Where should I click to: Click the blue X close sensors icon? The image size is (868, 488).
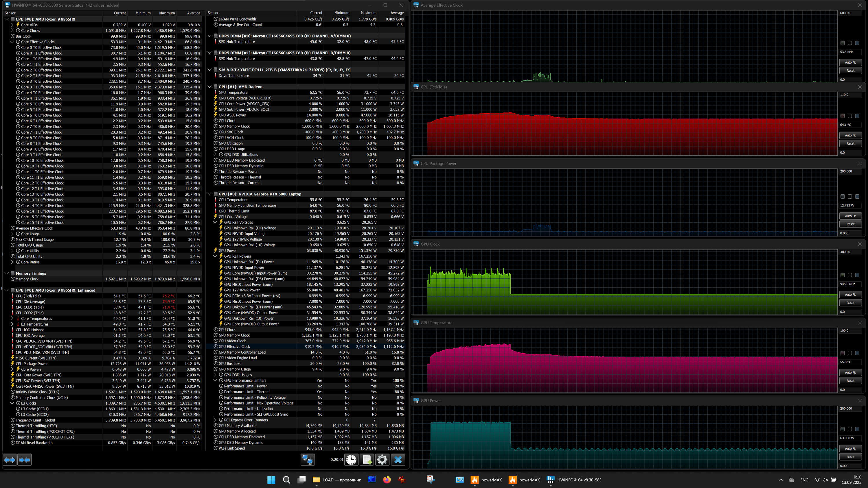[x=398, y=460]
